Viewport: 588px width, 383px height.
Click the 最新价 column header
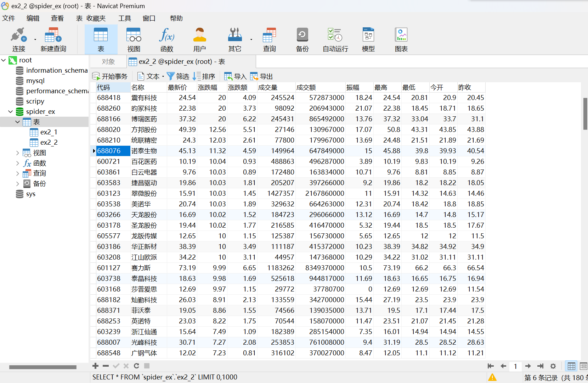pyautogui.click(x=182, y=87)
